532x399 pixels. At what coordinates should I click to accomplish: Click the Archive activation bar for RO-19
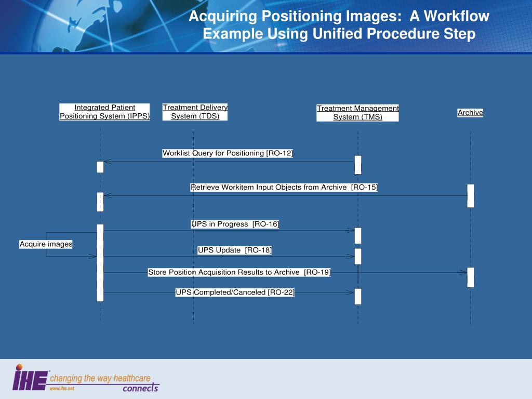[471, 277]
